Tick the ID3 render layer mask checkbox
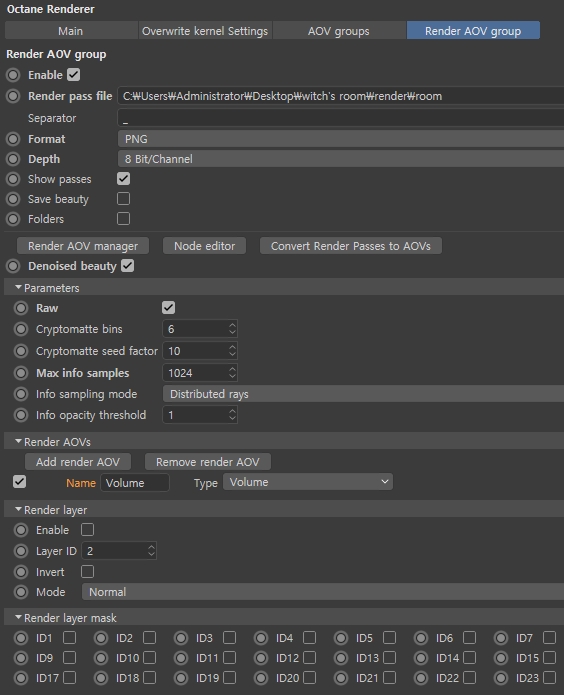 click(x=229, y=638)
